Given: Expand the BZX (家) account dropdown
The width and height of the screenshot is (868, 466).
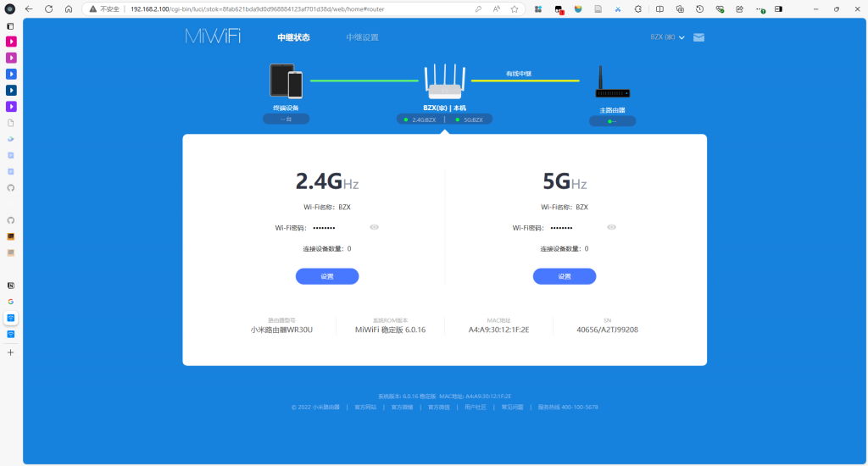Looking at the screenshot, I should 668,37.
